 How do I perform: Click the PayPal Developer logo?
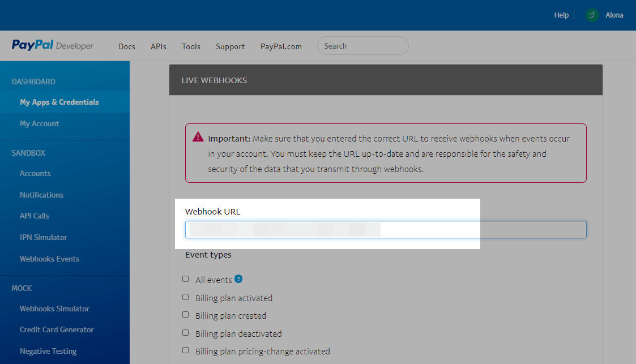(x=52, y=46)
